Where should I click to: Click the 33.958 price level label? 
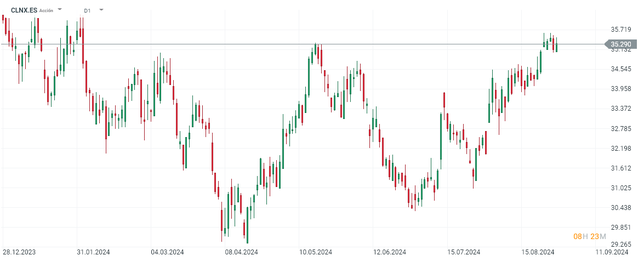(x=620, y=89)
